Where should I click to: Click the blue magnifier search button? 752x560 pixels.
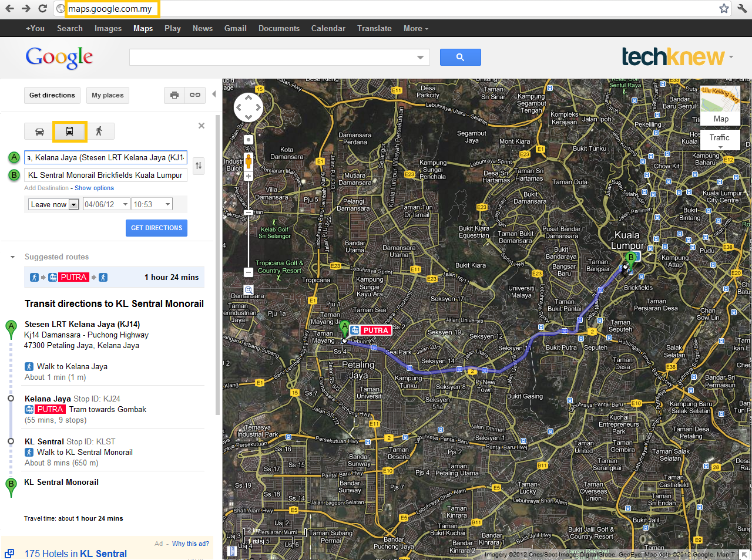coord(460,57)
